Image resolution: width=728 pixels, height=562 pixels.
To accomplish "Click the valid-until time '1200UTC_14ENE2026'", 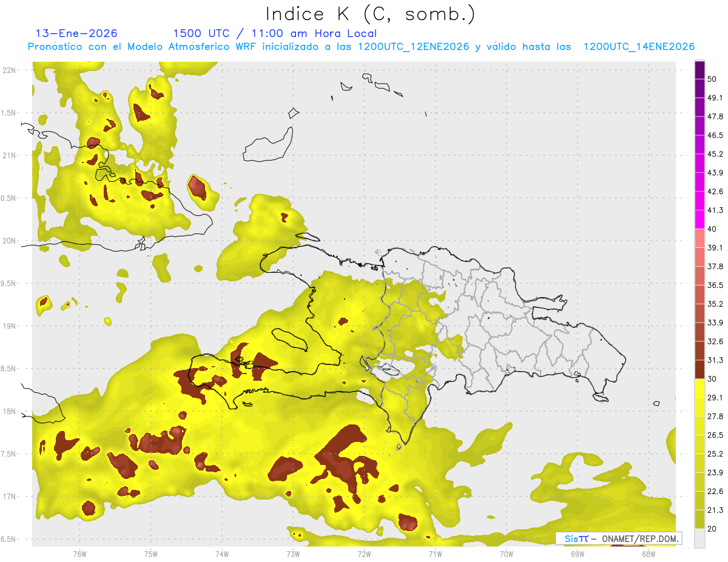I will 639,47.
